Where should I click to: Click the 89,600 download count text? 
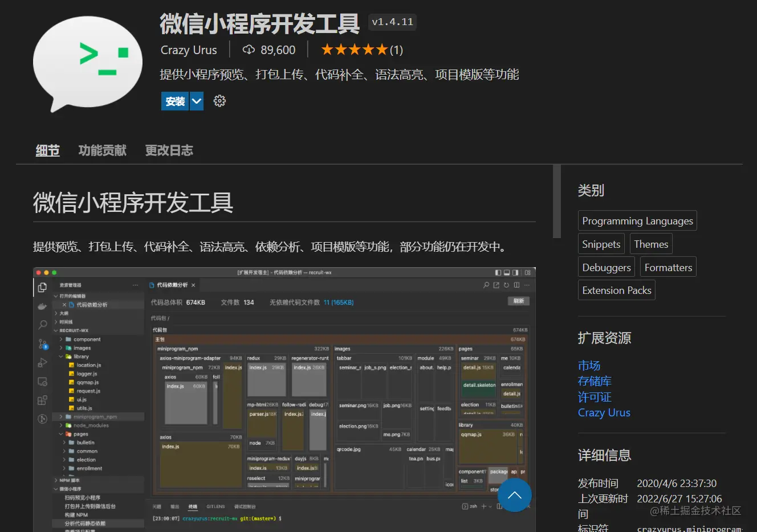[x=278, y=50]
